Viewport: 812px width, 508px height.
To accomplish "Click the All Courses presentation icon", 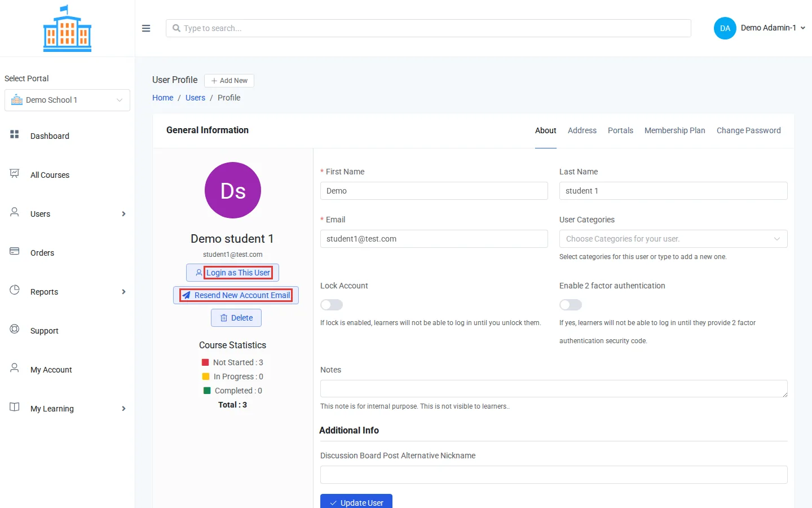I will pyautogui.click(x=15, y=173).
